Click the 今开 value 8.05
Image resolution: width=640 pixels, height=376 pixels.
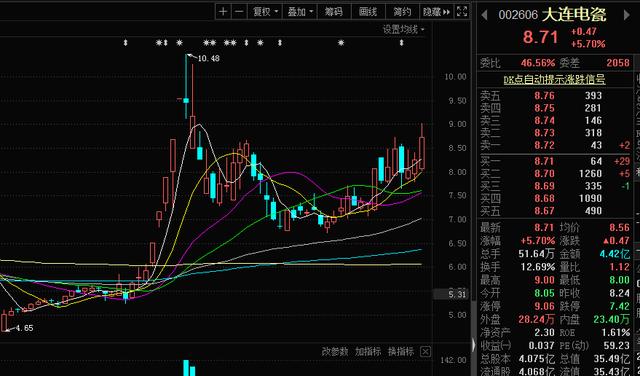544,293
